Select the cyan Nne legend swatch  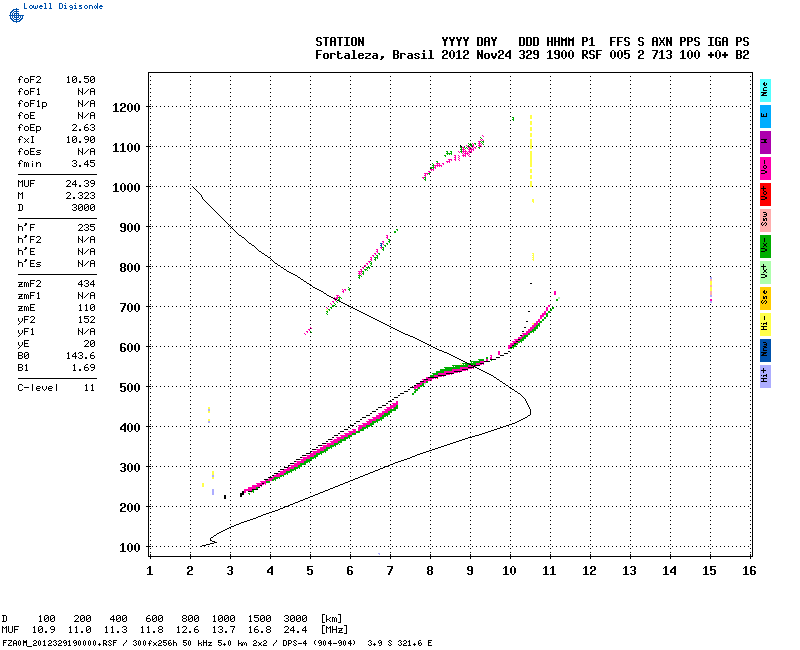pos(765,90)
